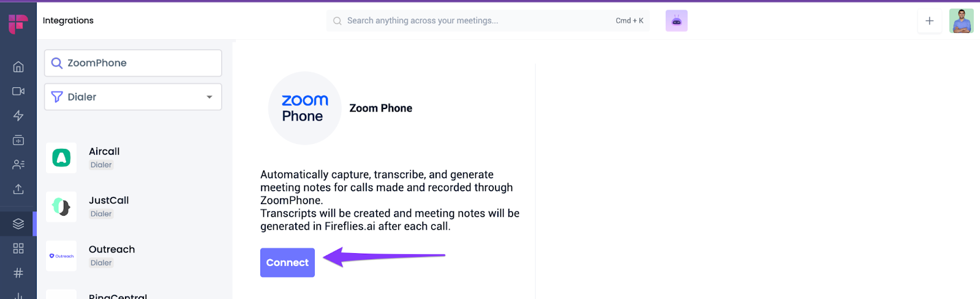Click the ZoomPhone integration search field
Screen dimensions: 980x299
point(133,63)
